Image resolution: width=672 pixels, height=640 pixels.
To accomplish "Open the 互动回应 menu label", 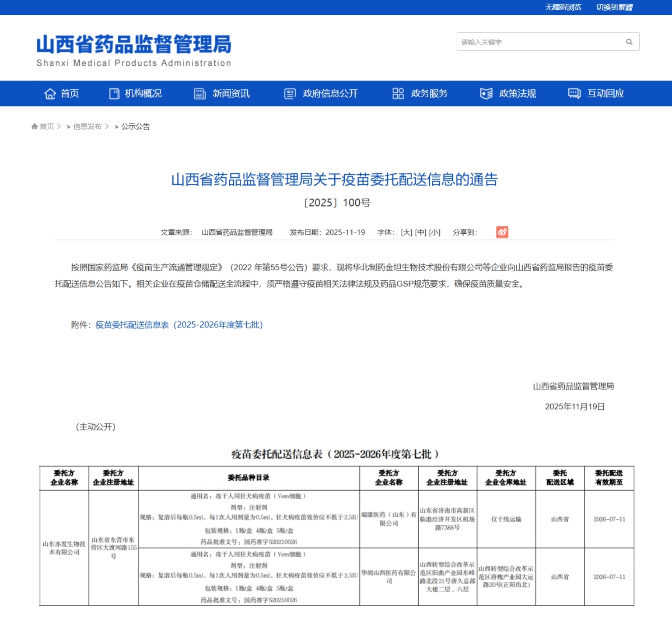I will coord(605,94).
